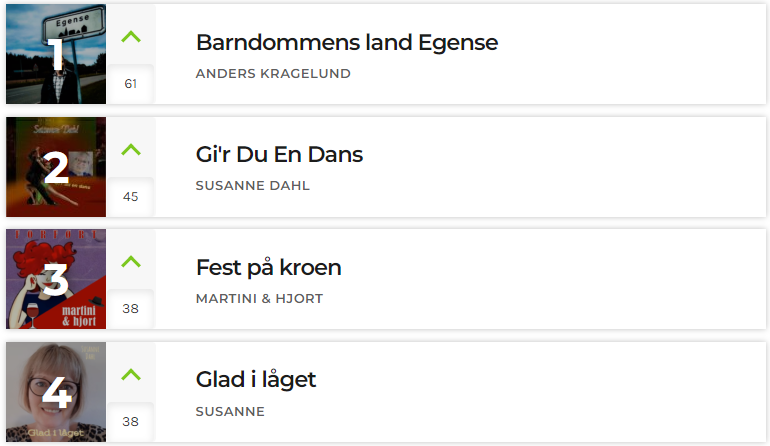Open song title Barndommens land Egense
Image resolution: width=770 pixels, height=446 pixels.
(x=347, y=42)
